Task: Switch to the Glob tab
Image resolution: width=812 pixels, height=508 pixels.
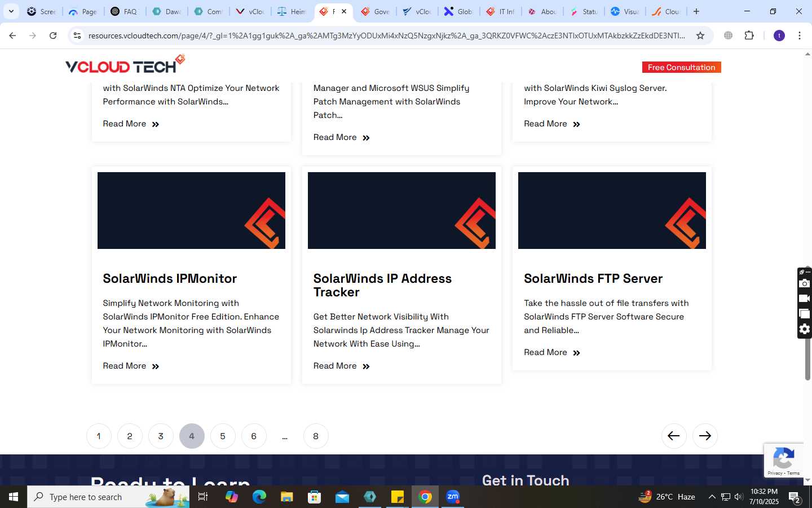Action: click(458, 11)
